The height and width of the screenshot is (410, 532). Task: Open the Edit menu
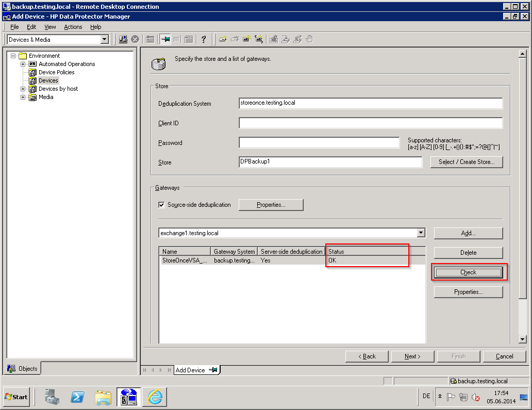click(x=31, y=27)
